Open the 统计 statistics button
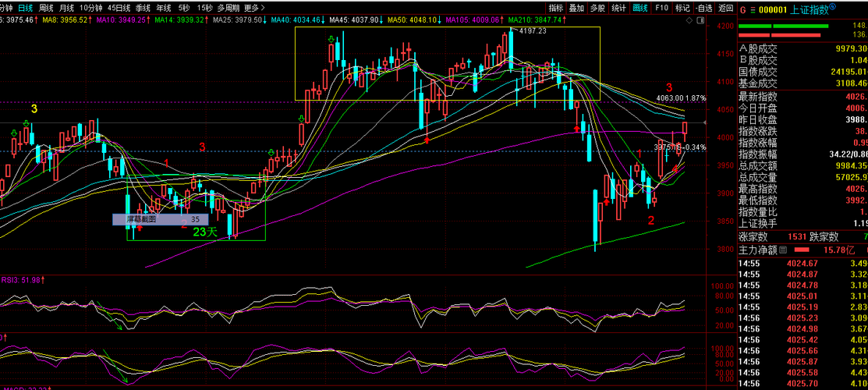 point(618,8)
